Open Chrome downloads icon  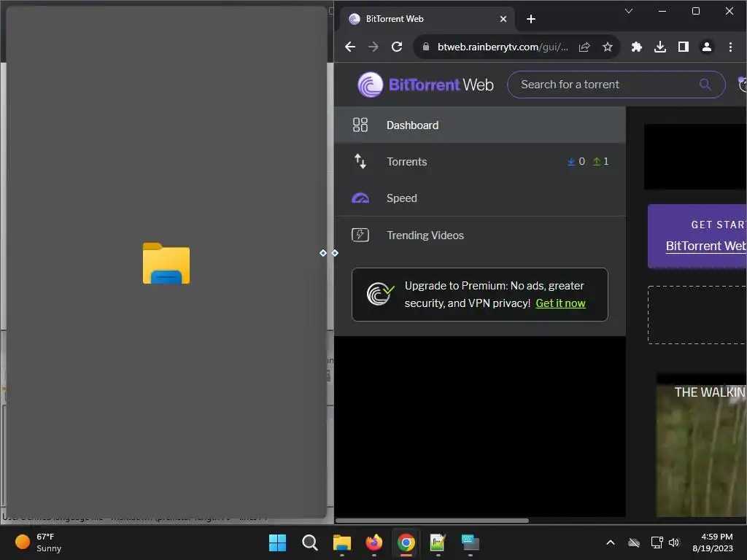[x=659, y=47]
